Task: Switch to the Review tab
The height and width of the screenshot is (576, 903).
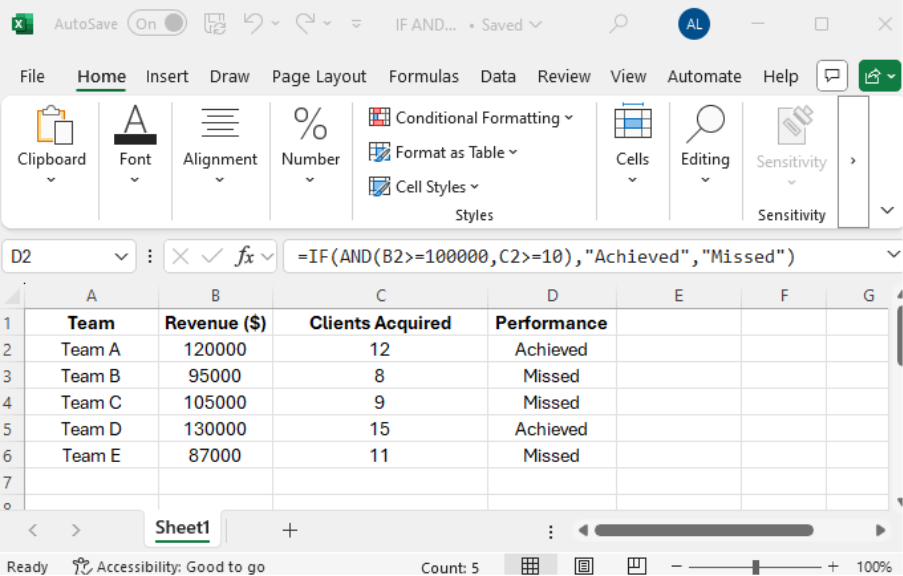Action: (564, 77)
